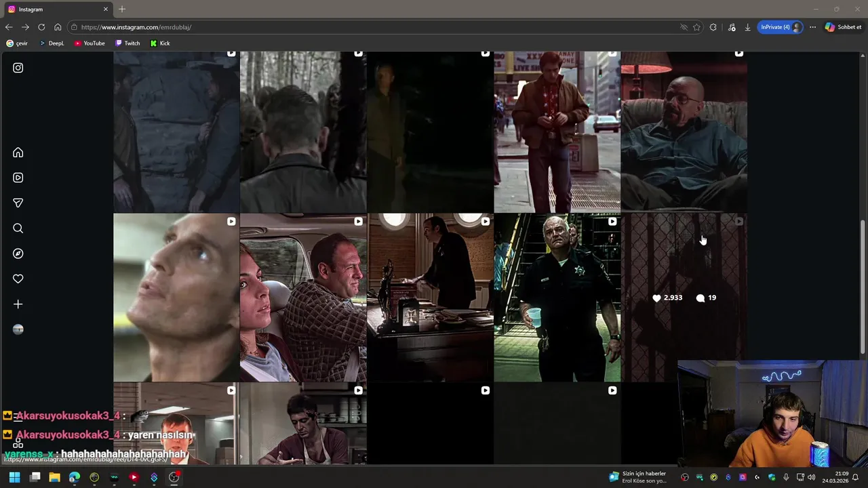
Task: Open Notifications heart icon in sidebar
Action: coord(18,279)
